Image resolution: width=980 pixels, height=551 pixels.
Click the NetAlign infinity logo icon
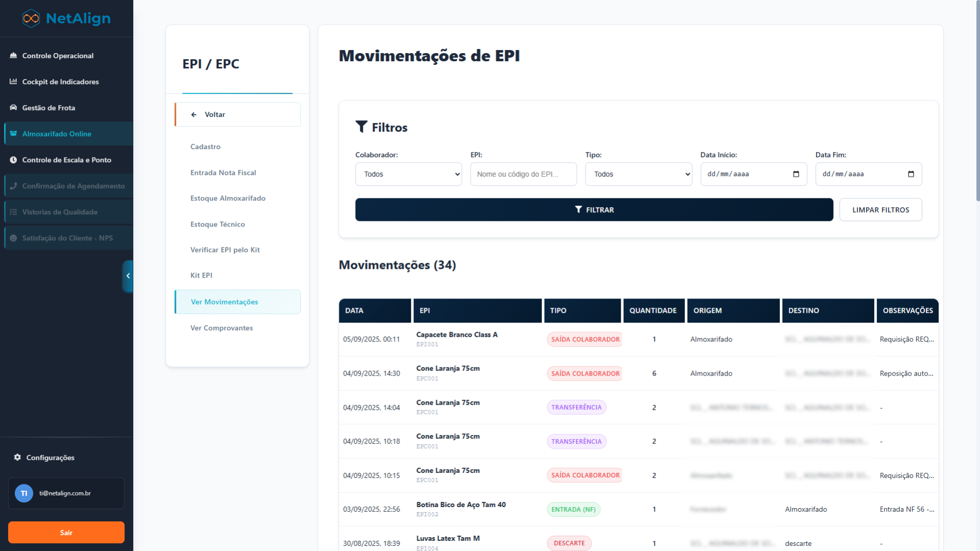[x=31, y=18]
